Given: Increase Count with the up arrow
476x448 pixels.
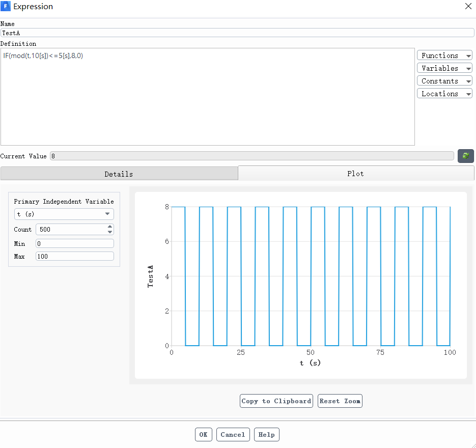Looking at the screenshot, I should coord(110,227).
